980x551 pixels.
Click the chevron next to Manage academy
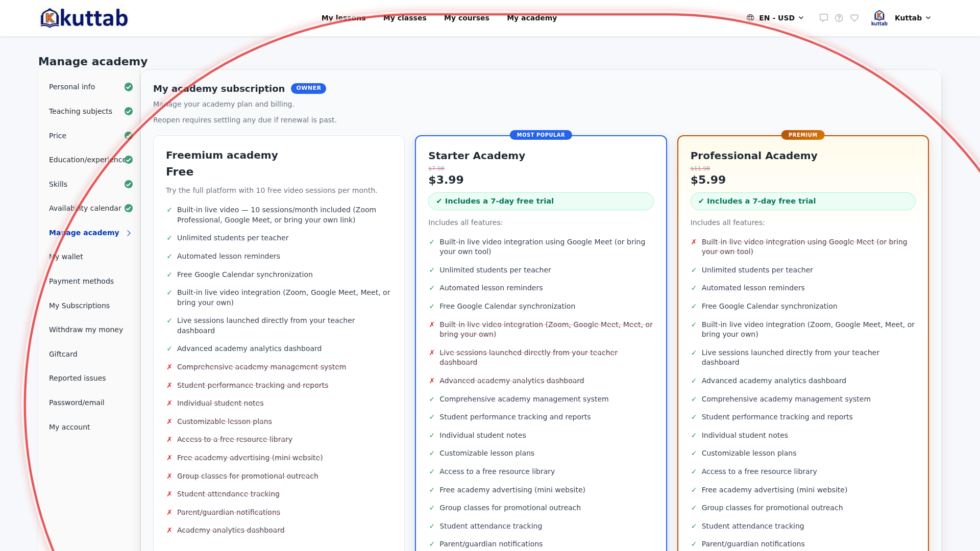pos(129,233)
